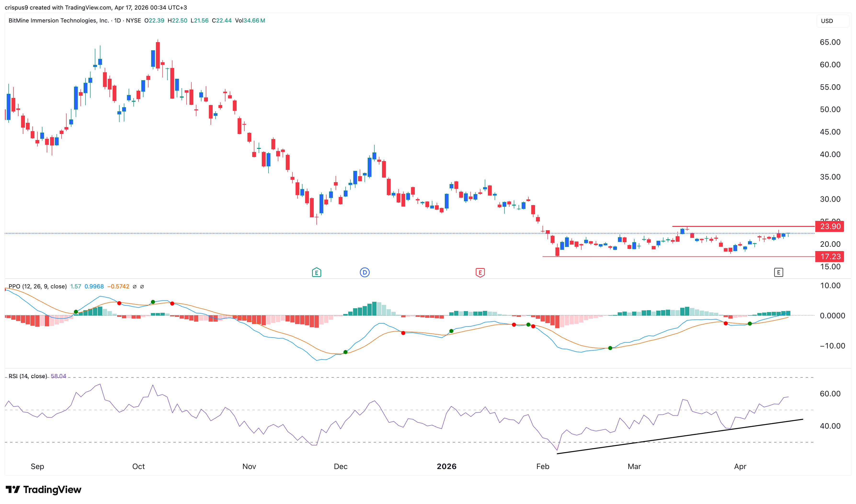Click the TradingView logo icon
The image size is (856, 504).
tap(12, 489)
